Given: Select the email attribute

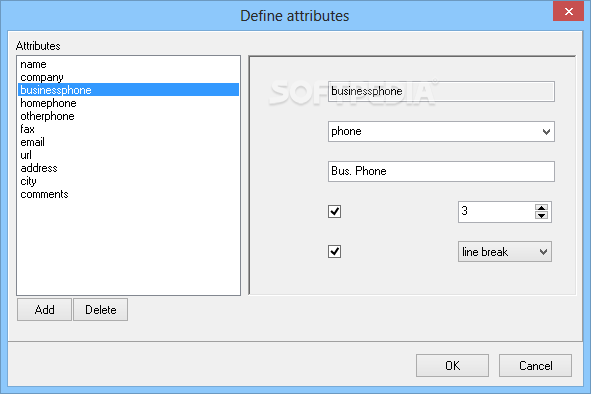Looking at the screenshot, I should tap(128, 142).
